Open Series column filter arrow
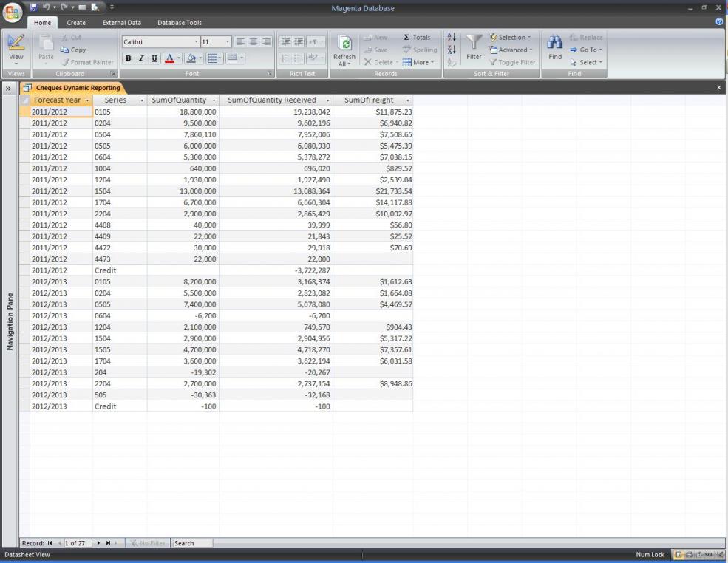 142,100
